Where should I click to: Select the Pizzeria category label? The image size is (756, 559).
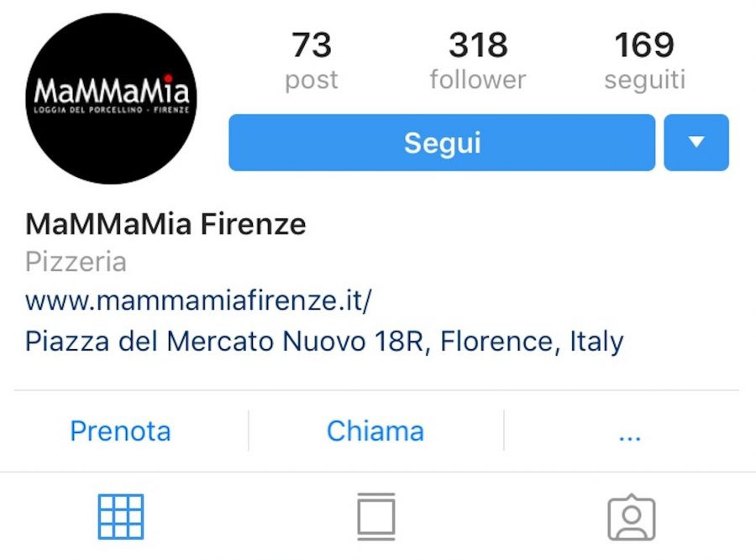[76, 262]
